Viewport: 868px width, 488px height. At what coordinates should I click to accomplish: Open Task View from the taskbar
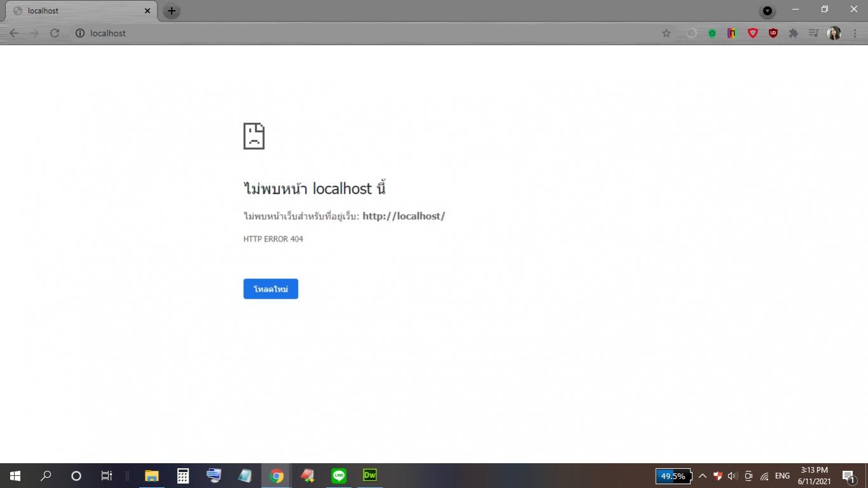click(107, 475)
